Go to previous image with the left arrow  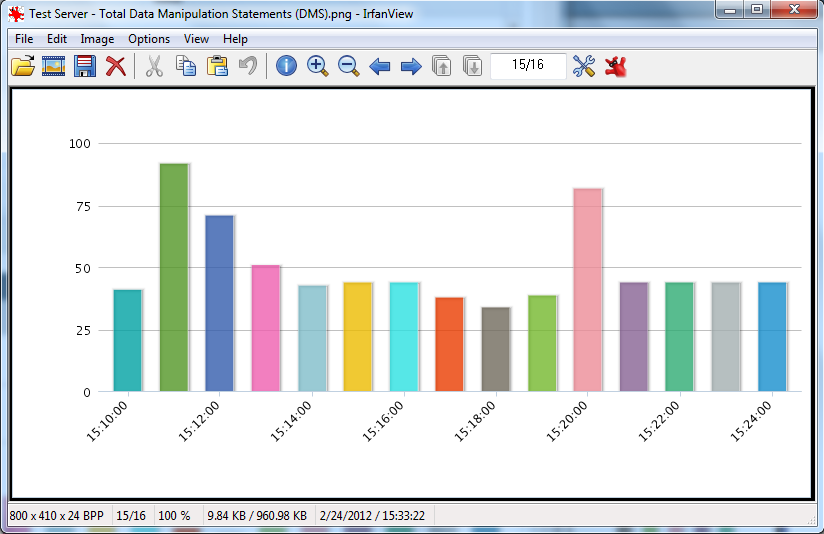(x=379, y=66)
